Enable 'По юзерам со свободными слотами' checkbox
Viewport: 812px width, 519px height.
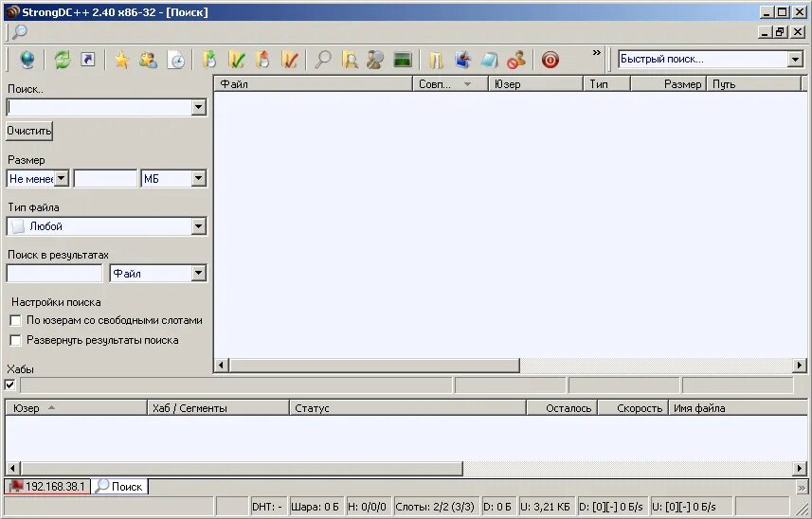pyautogui.click(x=15, y=320)
